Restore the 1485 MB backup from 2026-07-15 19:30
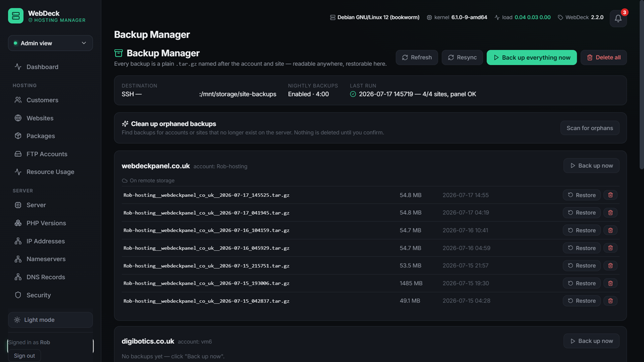 point(582,283)
